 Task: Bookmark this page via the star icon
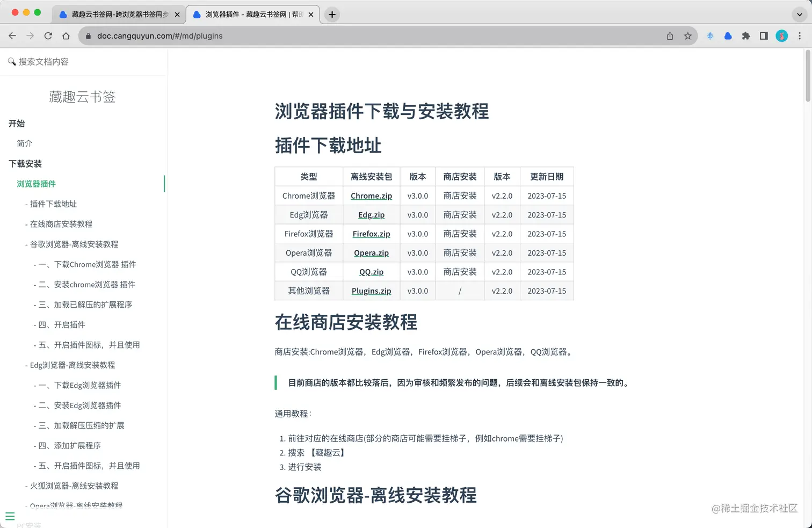687,36
